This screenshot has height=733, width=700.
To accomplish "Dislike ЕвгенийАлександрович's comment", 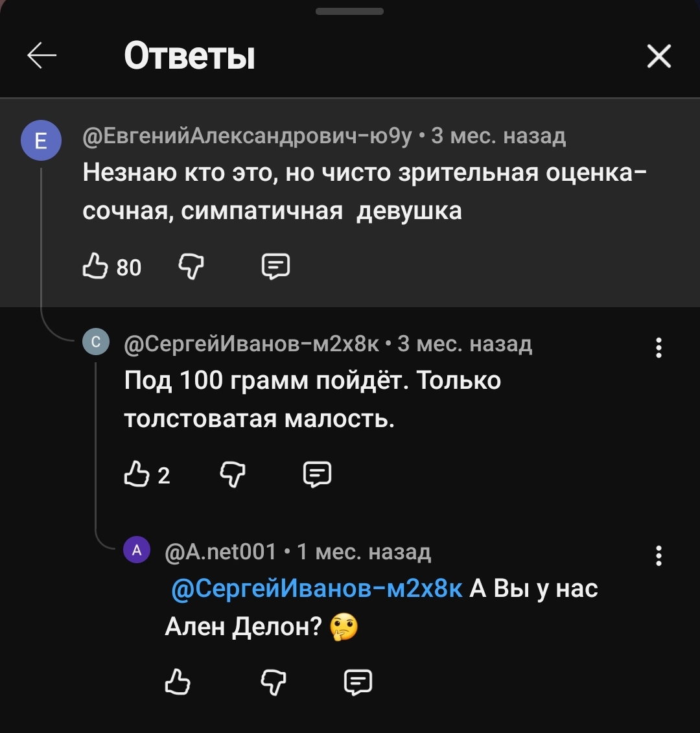I will coord(191,266).
